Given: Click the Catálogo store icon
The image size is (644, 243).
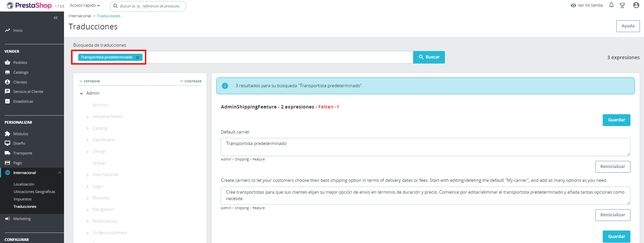Looking at the screenshot, I should (x=7, y=72).
